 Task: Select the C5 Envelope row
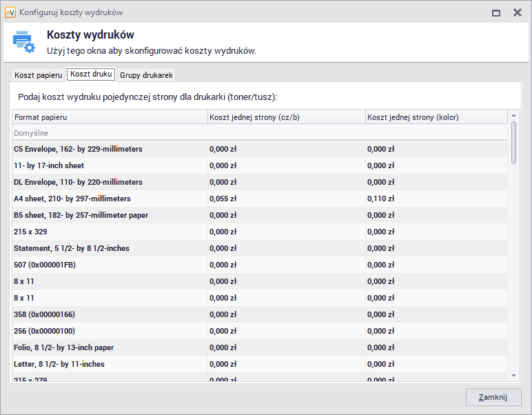(109, 149)
